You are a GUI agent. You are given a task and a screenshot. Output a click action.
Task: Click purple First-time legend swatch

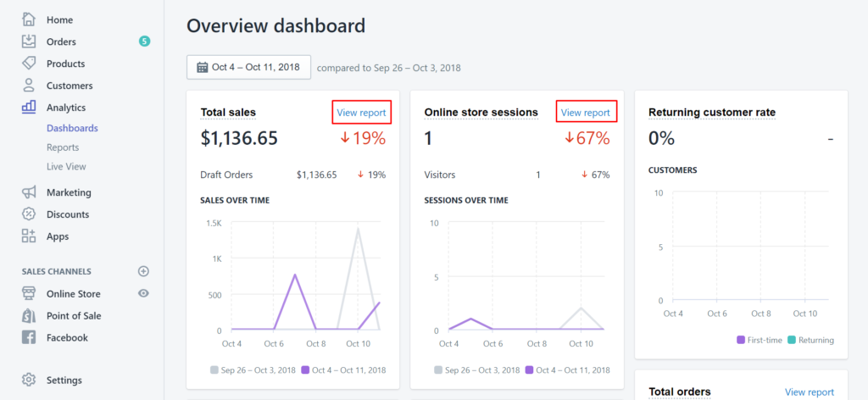[741, 340]
